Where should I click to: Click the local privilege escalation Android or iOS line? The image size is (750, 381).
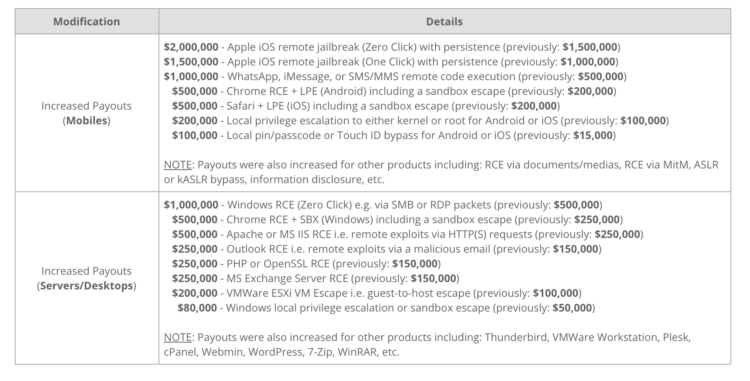(420, 121)
